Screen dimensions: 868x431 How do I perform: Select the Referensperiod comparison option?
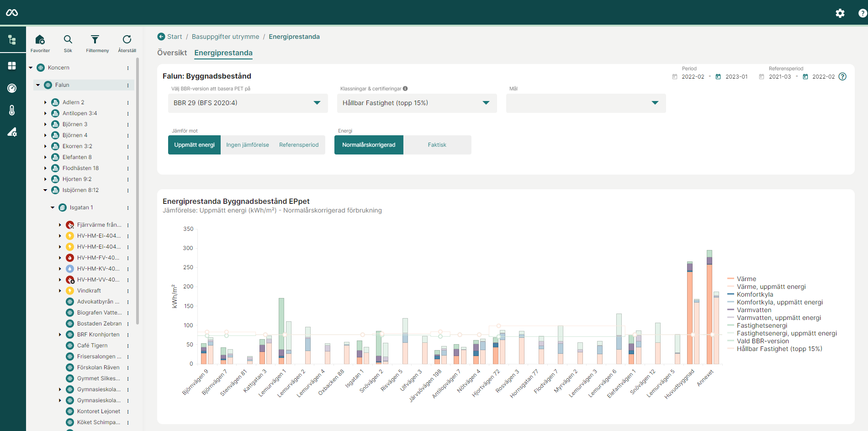(x=299, y=145)
